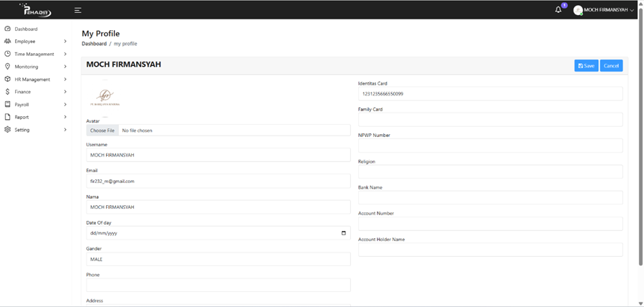This screenshot has height=307, width=644.
Task: Click the Dashboard breadcrumb link
Action: pyautogui.click(x=94, y=44)
